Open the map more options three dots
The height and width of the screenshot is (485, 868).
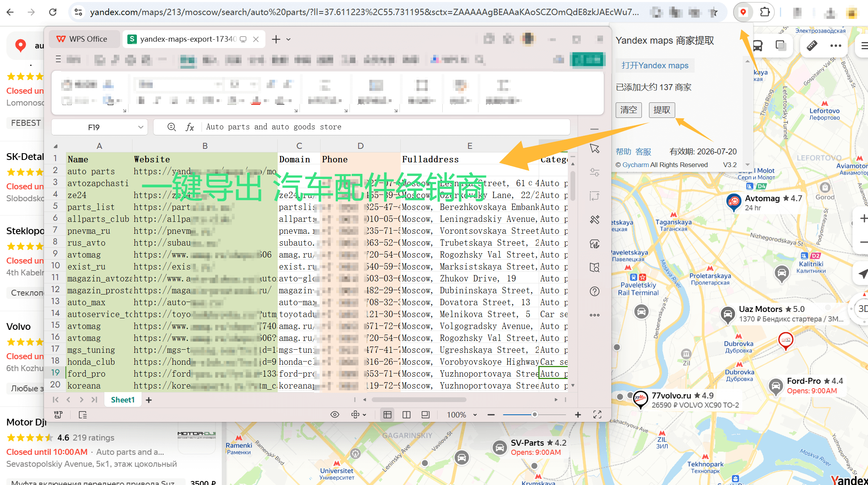(835, 46)
